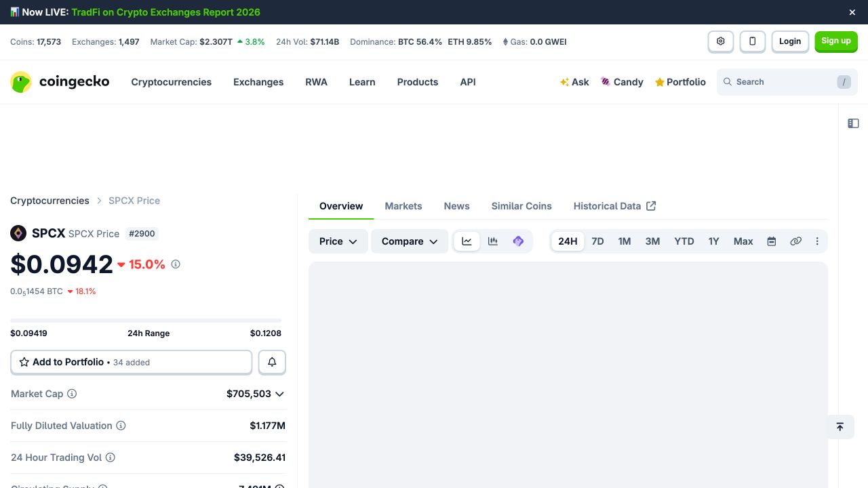Click the Fully Diluted Valuation info icon
The width and height of the screenshot is (868, 488).
pos(121,426)
